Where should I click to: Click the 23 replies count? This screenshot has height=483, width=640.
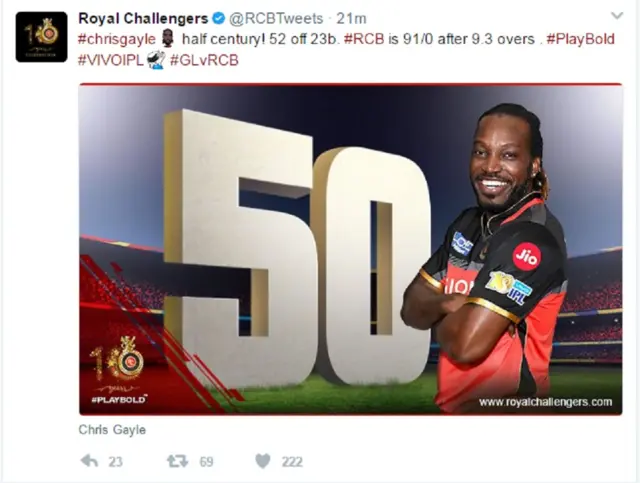point(116,462)
